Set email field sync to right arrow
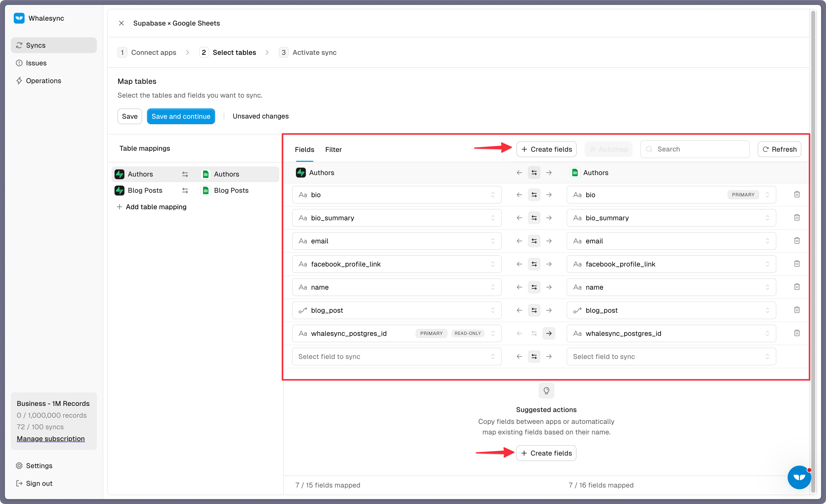This screenshot has width=826, height=504. 549,241
